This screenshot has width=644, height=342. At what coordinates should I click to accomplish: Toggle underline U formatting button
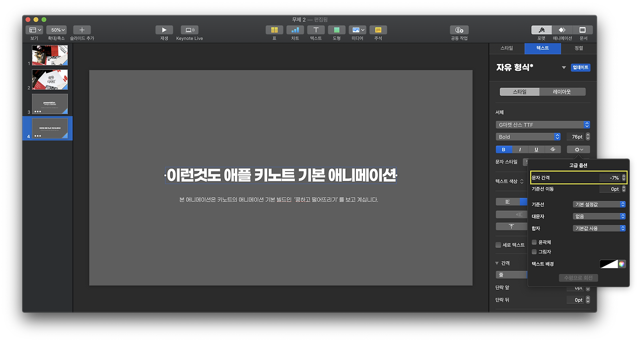(x=536, y=149)
